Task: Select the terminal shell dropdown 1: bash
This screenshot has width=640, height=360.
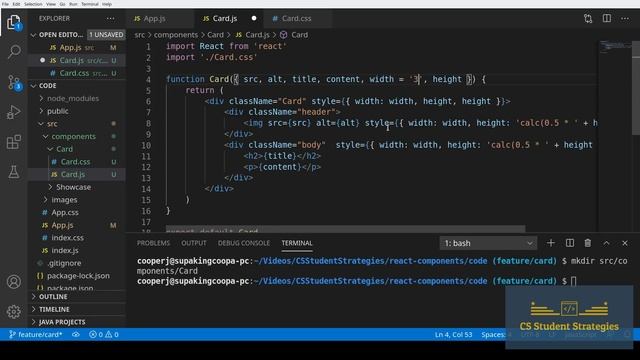Action: pos(488,243)
